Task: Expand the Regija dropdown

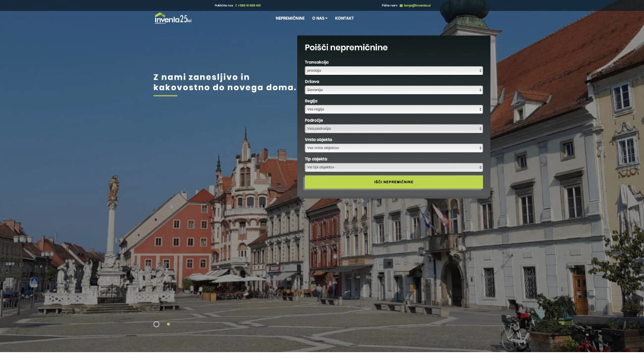Action: click(x=393, y=109)
